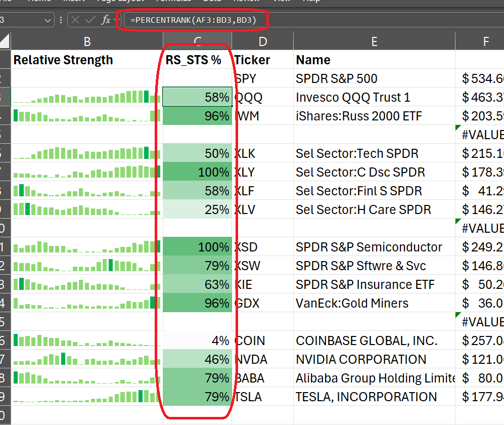
Task: Click the Enter checkmark formula bar icon
Action: click(90, 20)
